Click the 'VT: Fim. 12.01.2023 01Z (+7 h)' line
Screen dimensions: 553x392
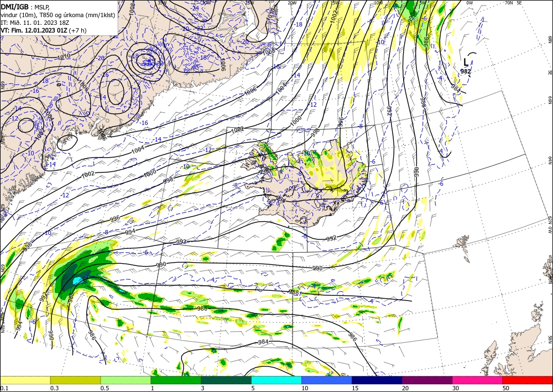(x=43, y=30)
